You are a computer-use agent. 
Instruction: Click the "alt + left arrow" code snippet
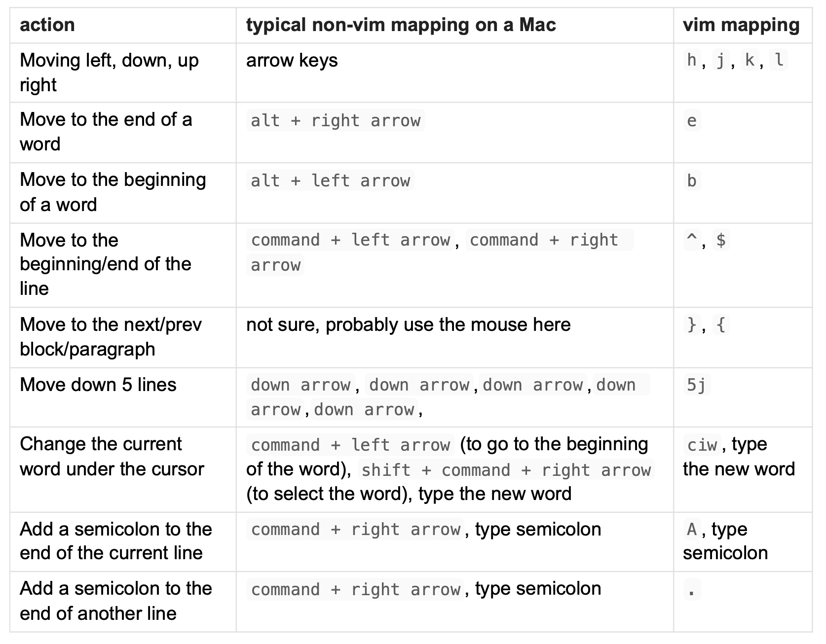point(330,181)
